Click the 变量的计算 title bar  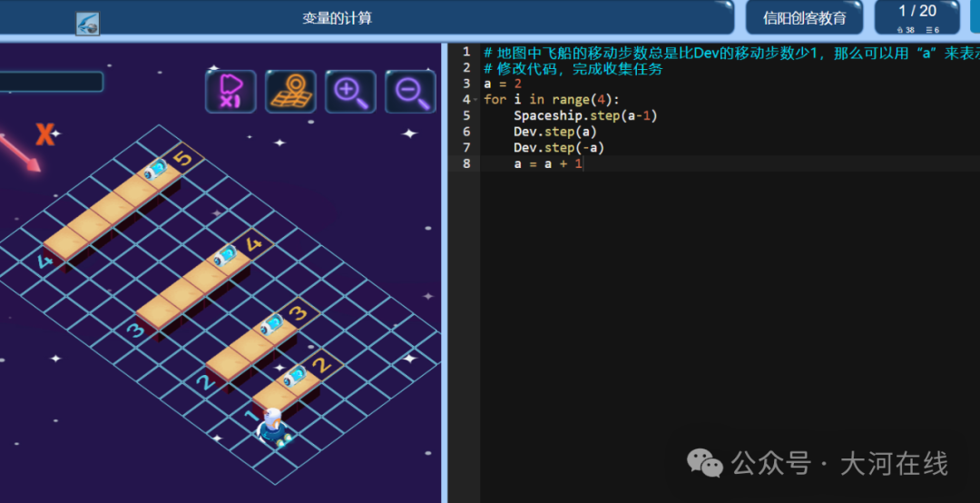(x=338, y=17)
